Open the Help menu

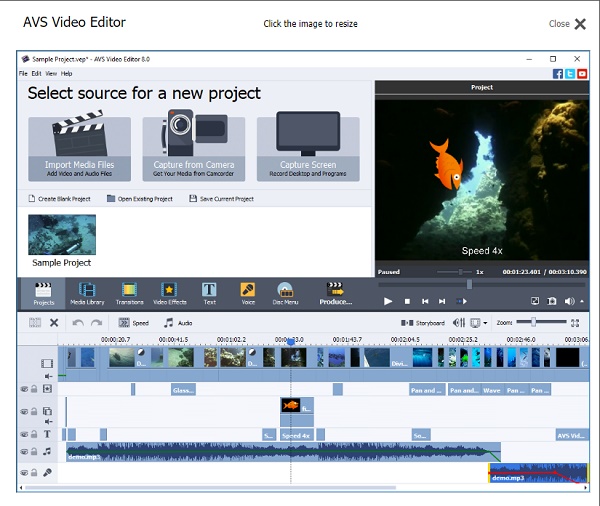(66, 73)
